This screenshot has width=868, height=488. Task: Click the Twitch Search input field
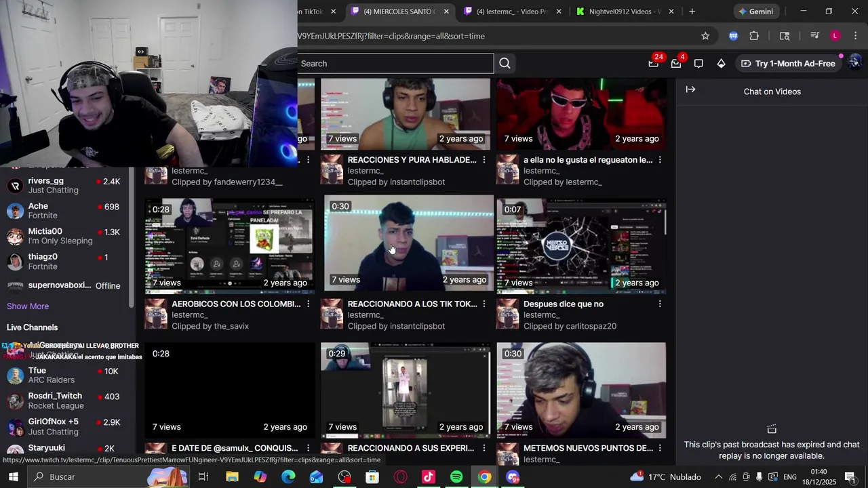point(395,64)
